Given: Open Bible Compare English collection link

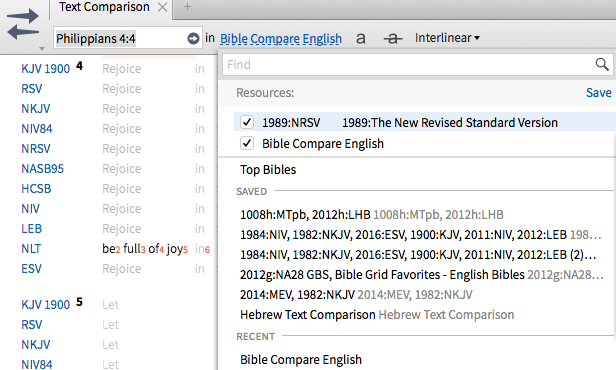Looking at the screenshot, I should click(x=281, y=38).
